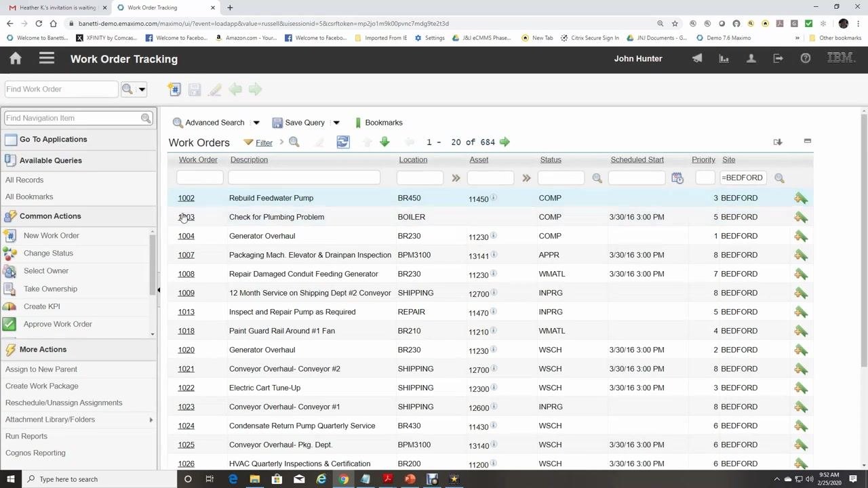Open Site filter lookup magnifier
The width and height of the screenshot is (868, 488).
click(779, 178)
